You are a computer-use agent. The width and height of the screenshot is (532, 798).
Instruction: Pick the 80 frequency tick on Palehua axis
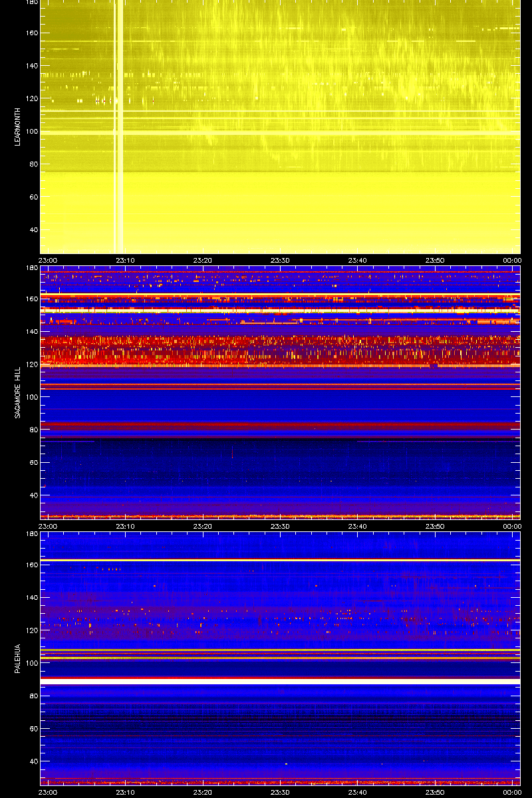click(x=33, y=696)
